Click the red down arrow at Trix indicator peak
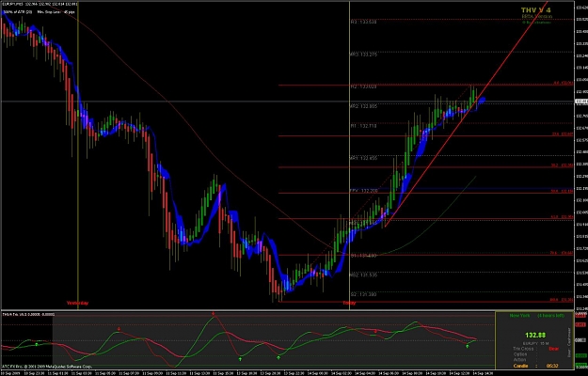 (213, 313)
